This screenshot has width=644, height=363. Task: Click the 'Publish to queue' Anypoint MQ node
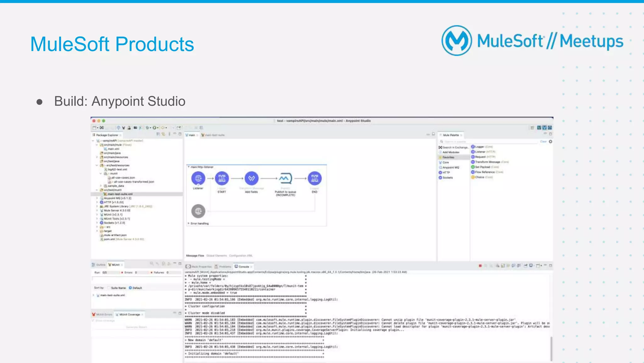pyautogui.click(x=285, y=179)
